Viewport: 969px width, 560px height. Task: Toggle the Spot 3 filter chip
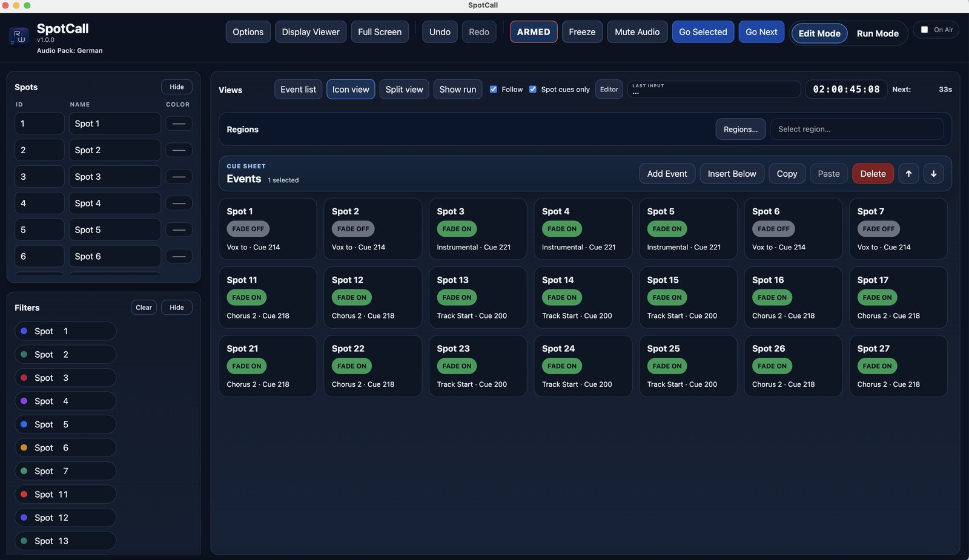(65, 378)
